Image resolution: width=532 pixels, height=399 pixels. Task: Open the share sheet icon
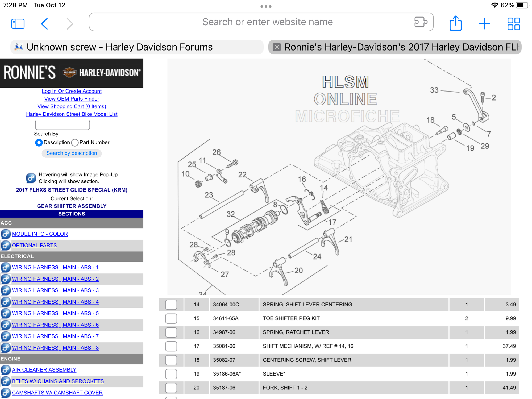(x=455, y=23)
